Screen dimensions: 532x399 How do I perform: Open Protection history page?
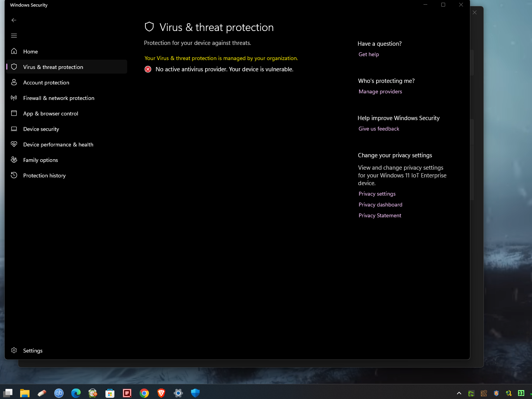(x=67, y=175)
